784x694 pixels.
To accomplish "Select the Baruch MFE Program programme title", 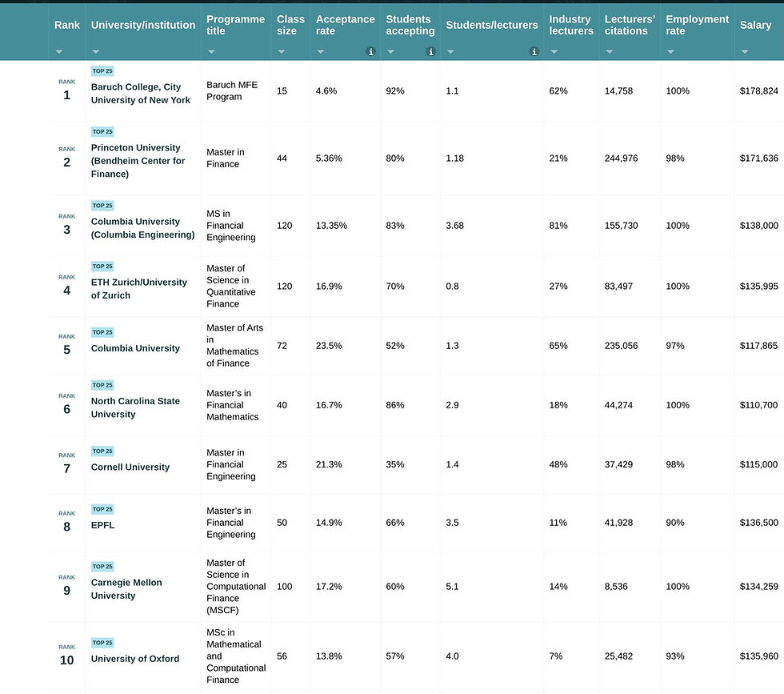I will click(232, 90).
